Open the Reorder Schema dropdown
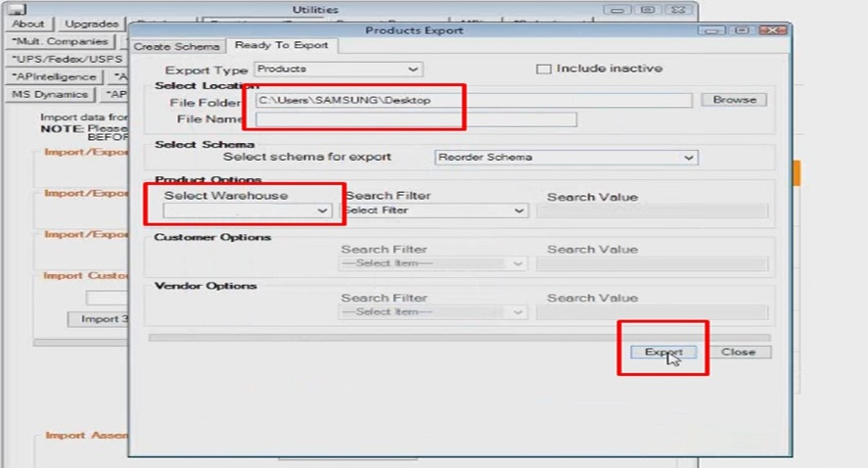 coord(566,157)
